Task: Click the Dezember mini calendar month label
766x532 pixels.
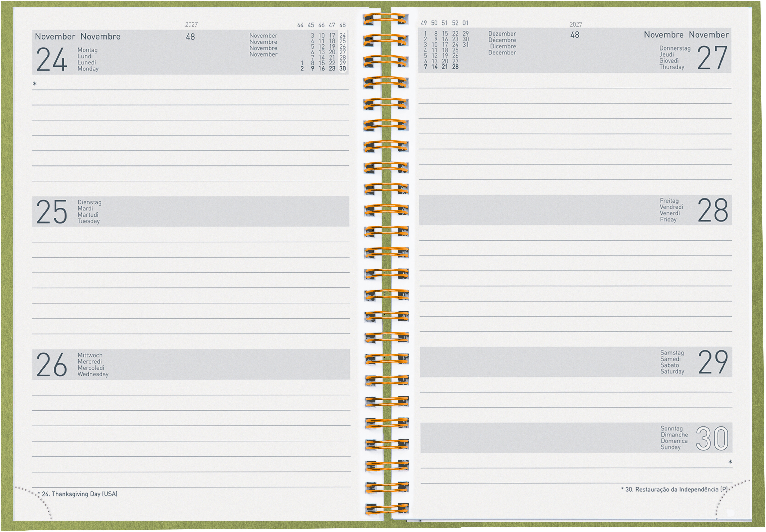Action: click(502, 34)
